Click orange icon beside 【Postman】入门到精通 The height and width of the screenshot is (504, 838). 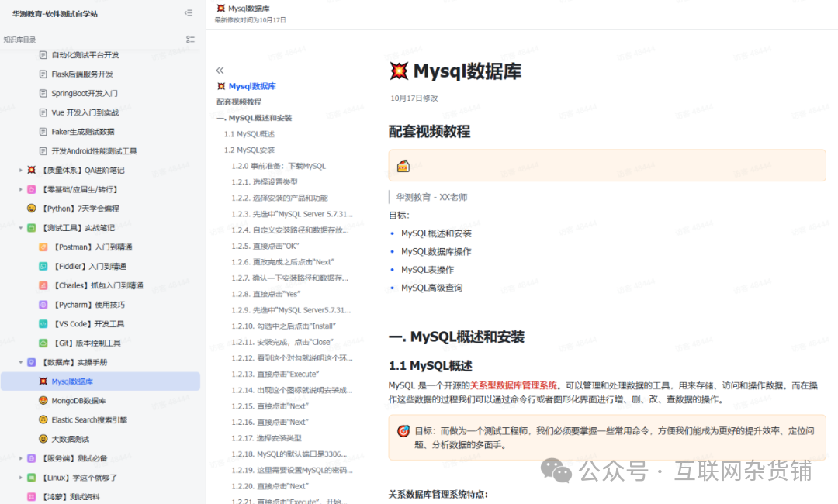click(43, 247)
